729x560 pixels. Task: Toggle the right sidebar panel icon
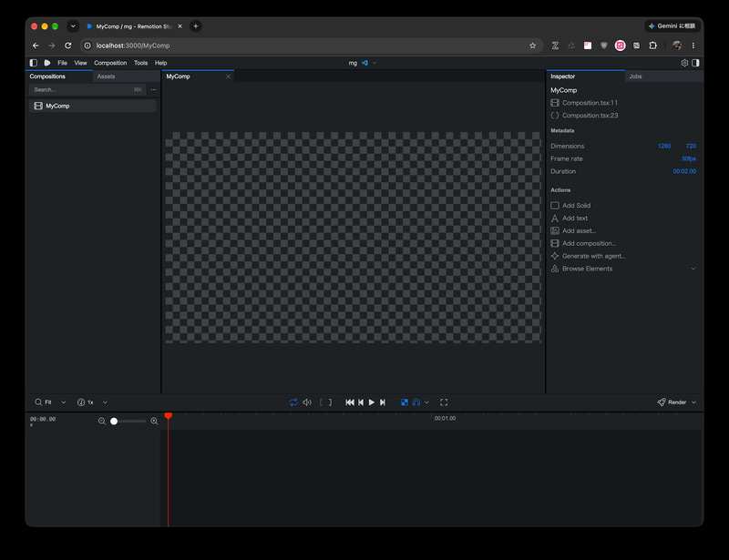(x=695, y=63)
